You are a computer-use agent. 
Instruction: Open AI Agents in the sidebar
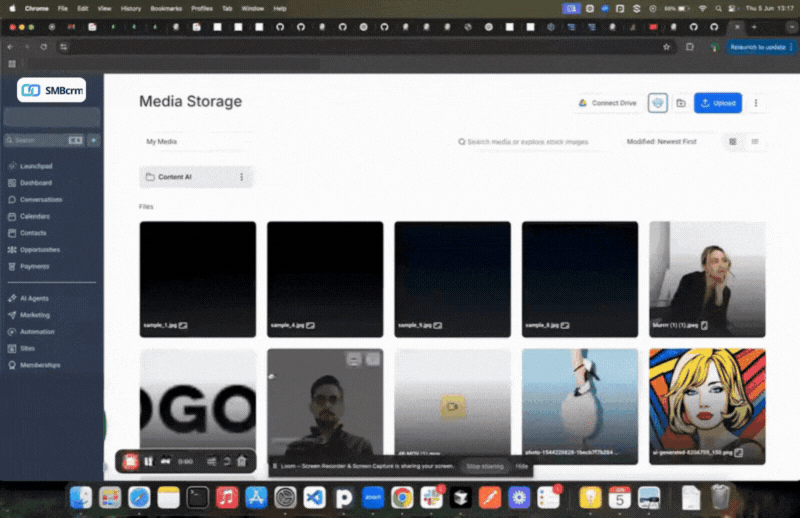[29, 298]
